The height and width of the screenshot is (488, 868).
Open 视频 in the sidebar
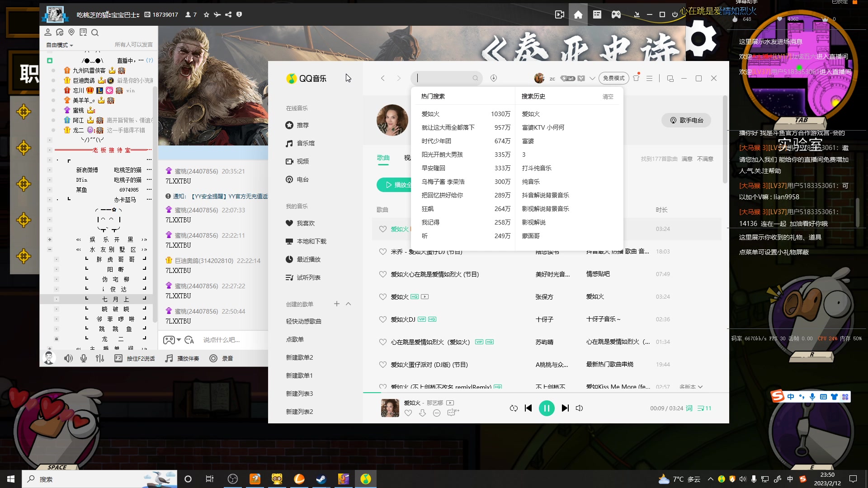302,161
